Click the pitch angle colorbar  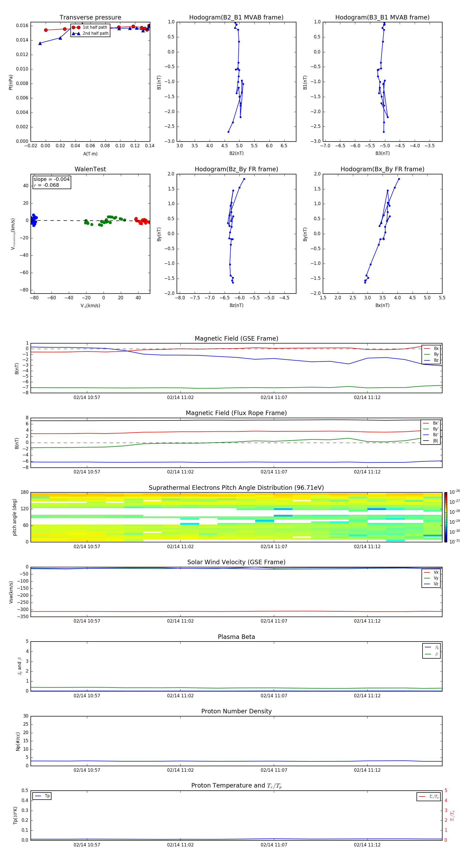446,517
